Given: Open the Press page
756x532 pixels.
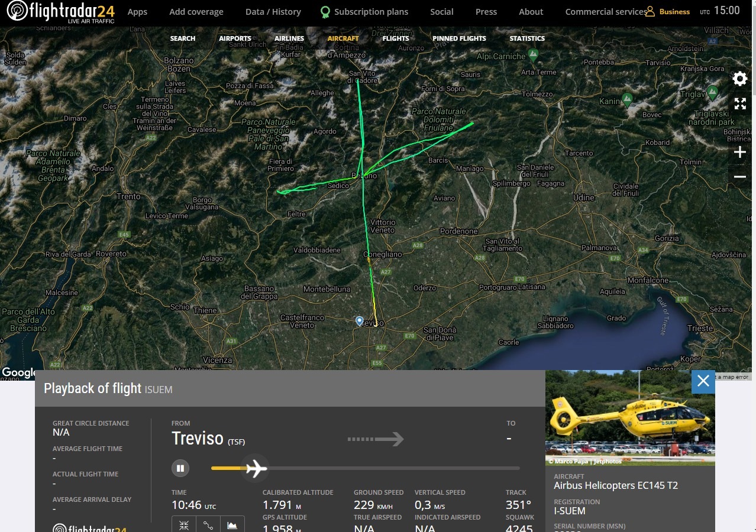Looking at the screenshot, I should pyautogui.click(x=486, y=12).
